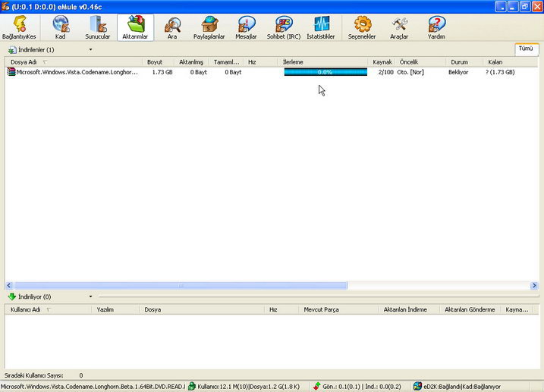
Task: Click the 1.73 GB size cell
Action: (x=162, y=72)
